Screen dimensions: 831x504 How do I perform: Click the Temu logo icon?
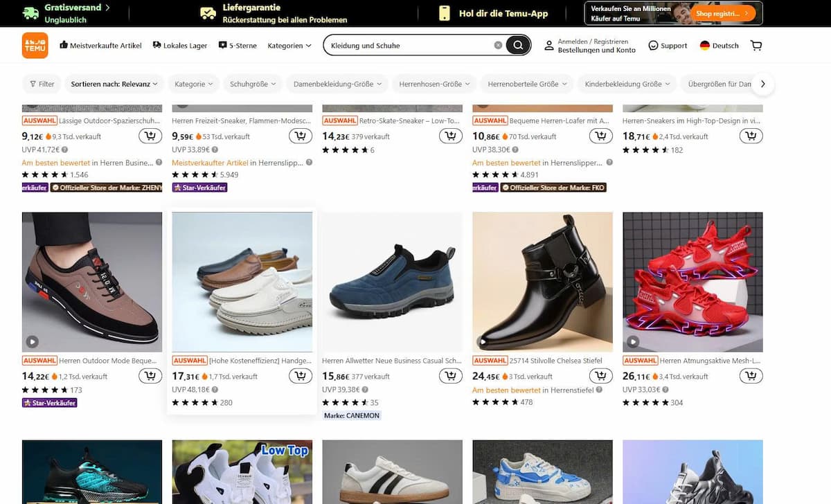(x=35, y=46)
